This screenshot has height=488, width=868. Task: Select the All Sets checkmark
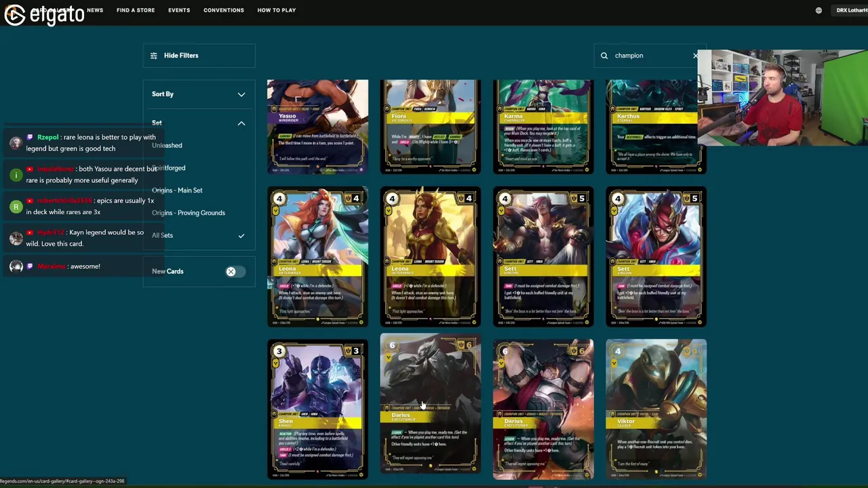point(241,235)
